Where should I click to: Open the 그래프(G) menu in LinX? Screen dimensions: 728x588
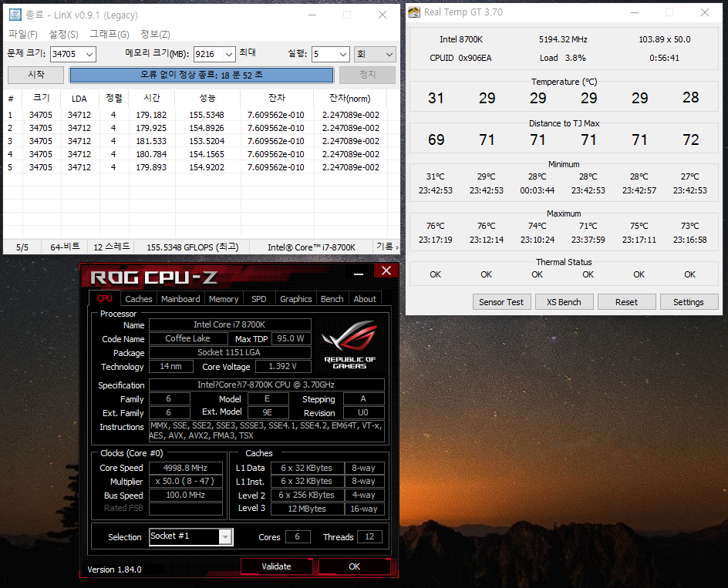[x=109, y=35]
